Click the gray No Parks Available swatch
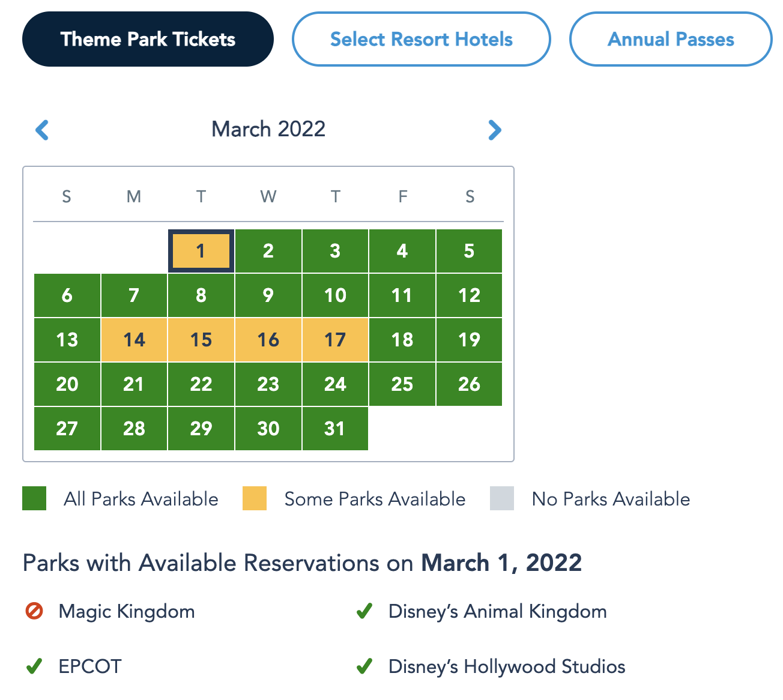Image resolution: width=783 pixels, height=700 pixels. 502,498
